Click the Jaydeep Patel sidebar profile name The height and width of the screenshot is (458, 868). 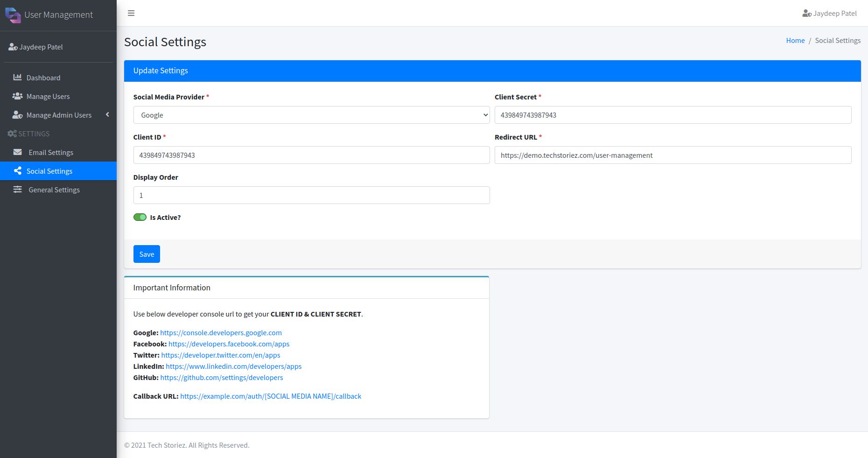(41, 47)
